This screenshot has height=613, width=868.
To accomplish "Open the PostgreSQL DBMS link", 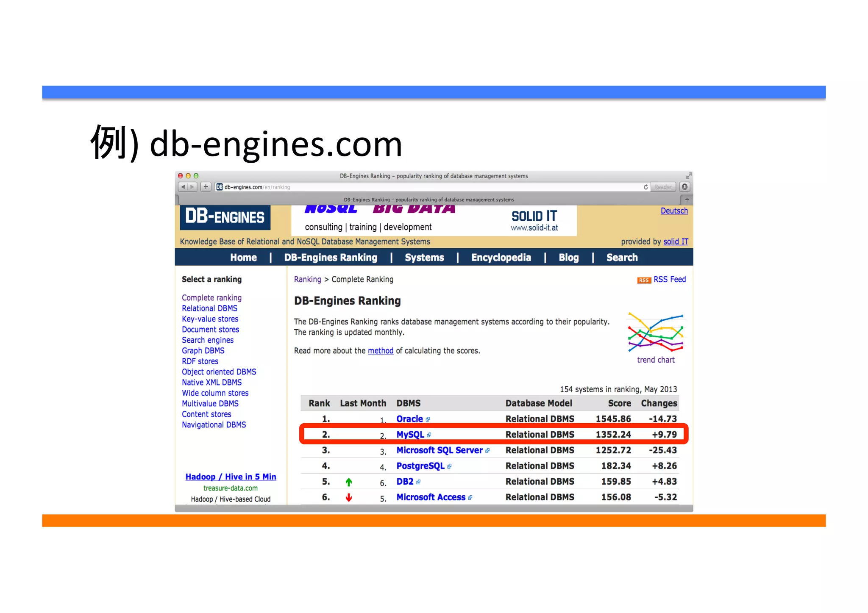I will [x=420, y=466].
